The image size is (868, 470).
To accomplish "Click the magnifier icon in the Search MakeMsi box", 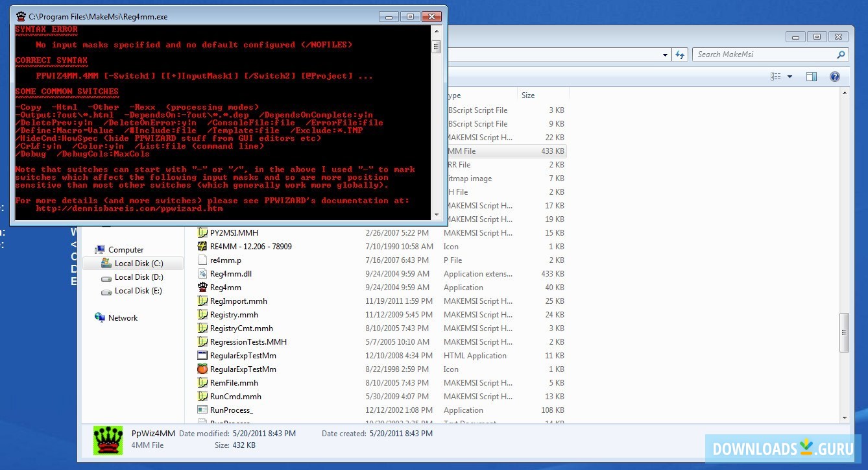I will 841,55.
